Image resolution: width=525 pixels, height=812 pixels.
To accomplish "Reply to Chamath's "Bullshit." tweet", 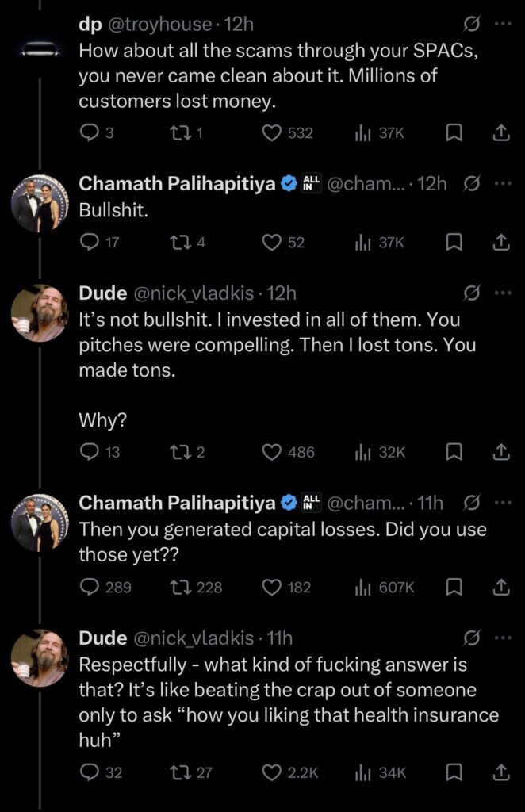I will point(90,243).
